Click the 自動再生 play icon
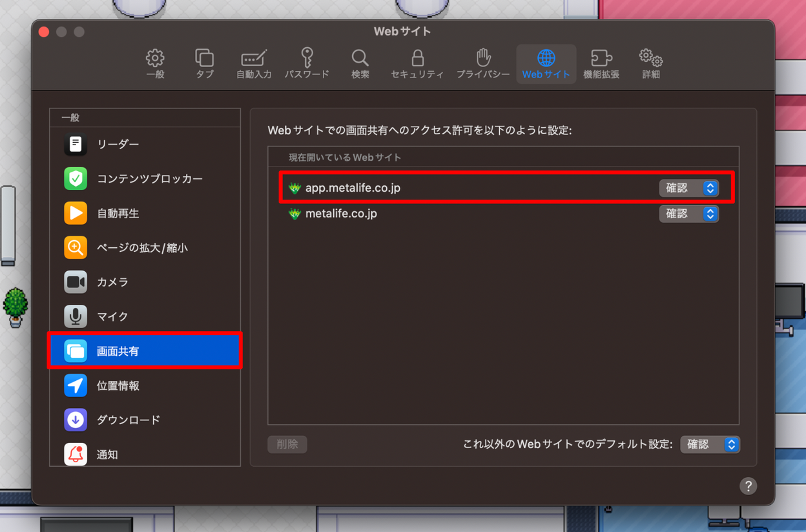Image resolution: width=806 pixels, height=532 pixels. [x=76, y=213]
